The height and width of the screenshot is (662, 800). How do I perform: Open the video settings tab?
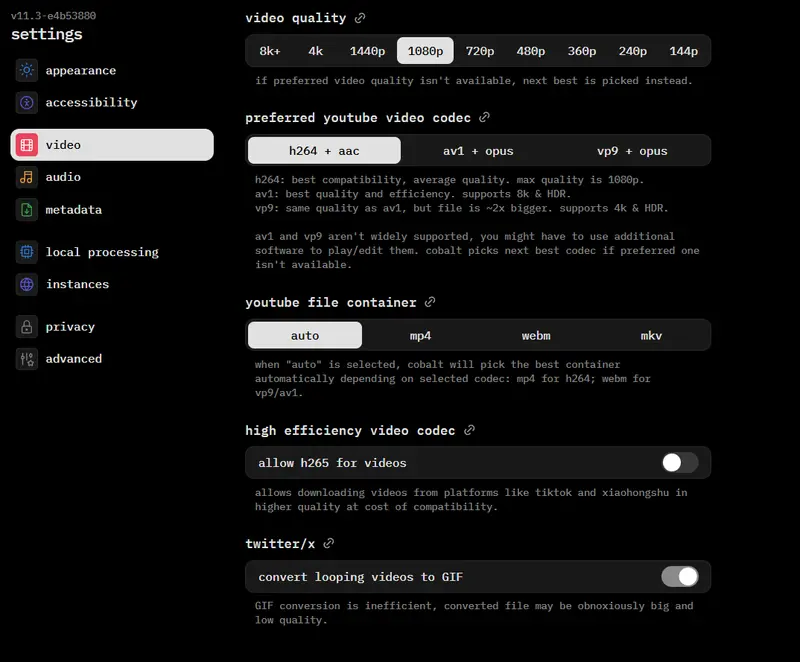tap(112, 145)
